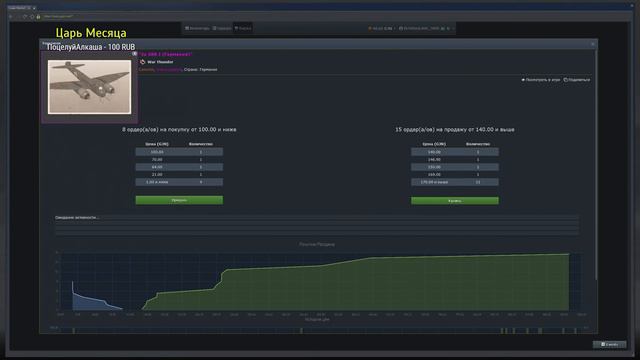Click the blue buy-orders area on chart
This screenshot has width=640, height=360.
click(90, 303)
